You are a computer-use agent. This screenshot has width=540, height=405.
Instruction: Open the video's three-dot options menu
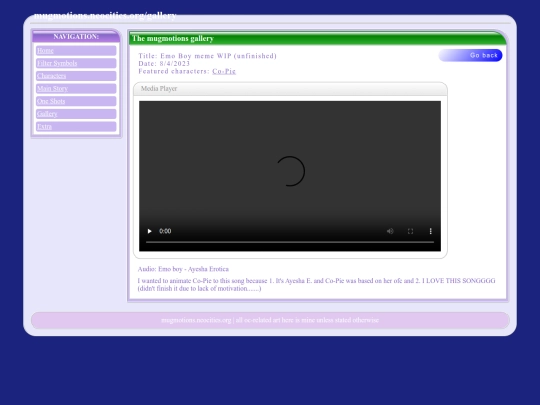(x=430, y=231)
